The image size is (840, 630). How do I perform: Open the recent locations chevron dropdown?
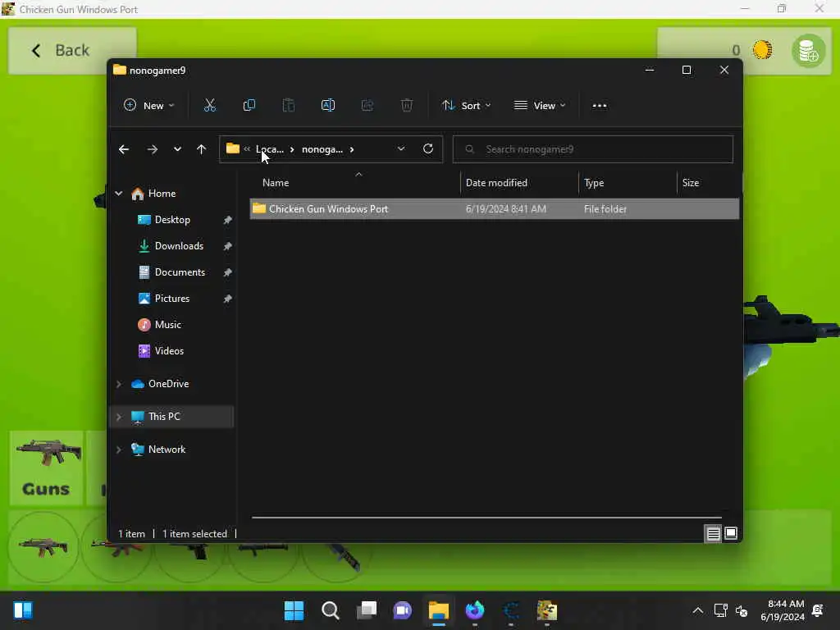point(177,149)
